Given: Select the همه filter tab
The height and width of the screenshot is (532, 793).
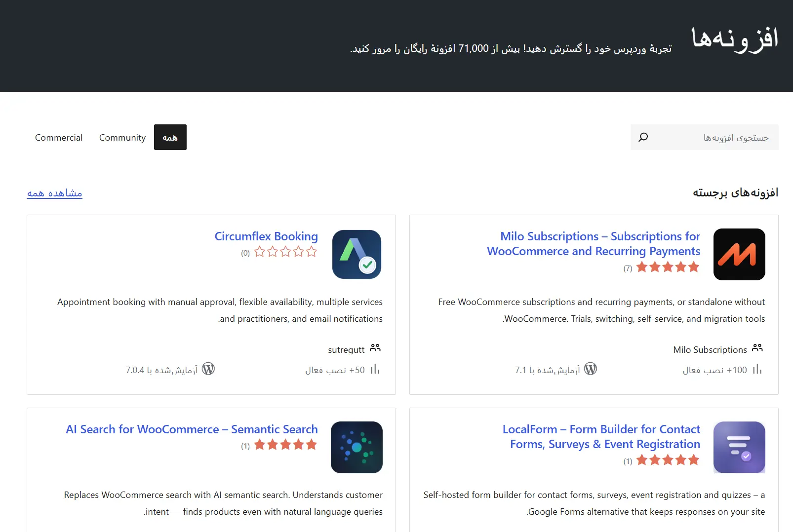Looking at the screenshot, I should [170, 137].
